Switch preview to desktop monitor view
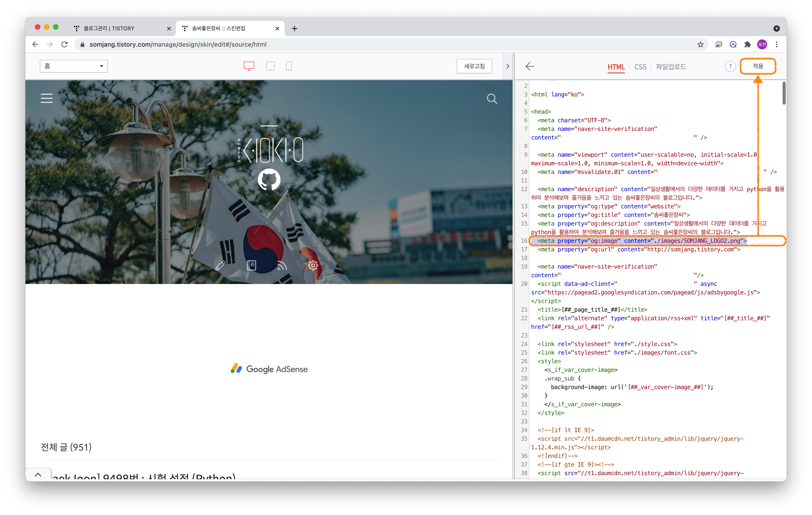Image resolution: width=812 pixels, height=515 pixels. tap(249, 66)
